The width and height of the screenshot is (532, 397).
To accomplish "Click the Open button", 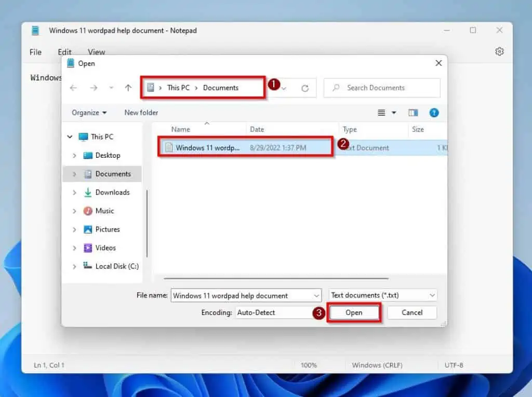I will click(354, 312).
